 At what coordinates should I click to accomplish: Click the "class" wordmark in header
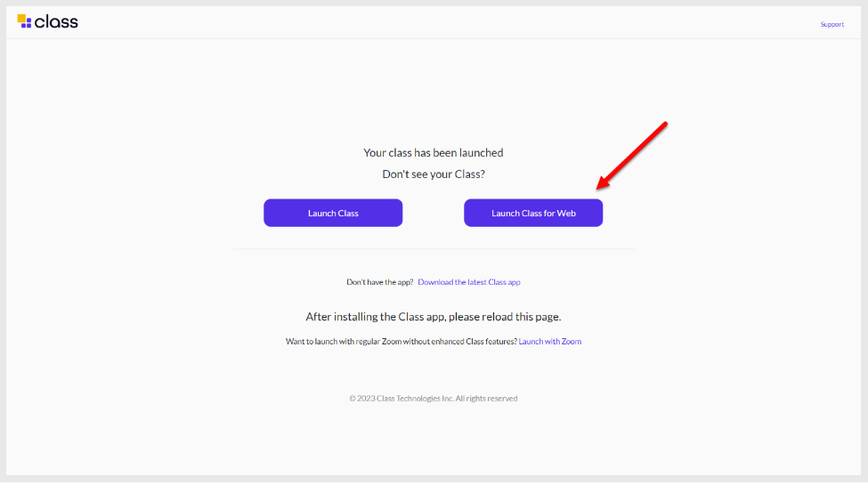pyautogui.click(x=57, y=21)
